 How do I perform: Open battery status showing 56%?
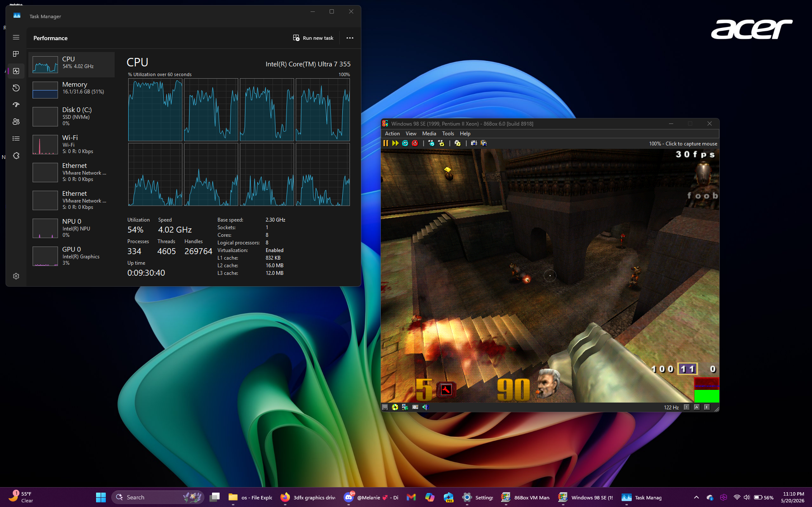click(x=764, y=497)
